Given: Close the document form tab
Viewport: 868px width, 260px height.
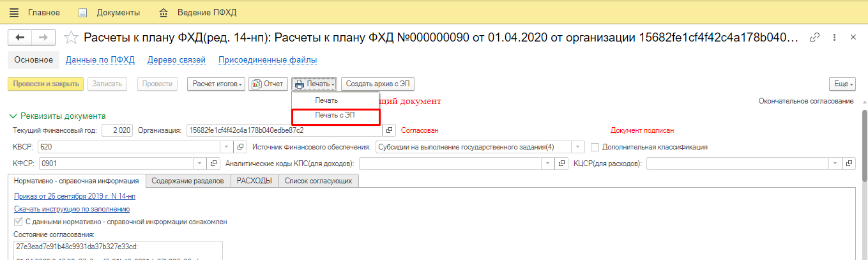Looking at the screenshot, I should tap(853, 38).
